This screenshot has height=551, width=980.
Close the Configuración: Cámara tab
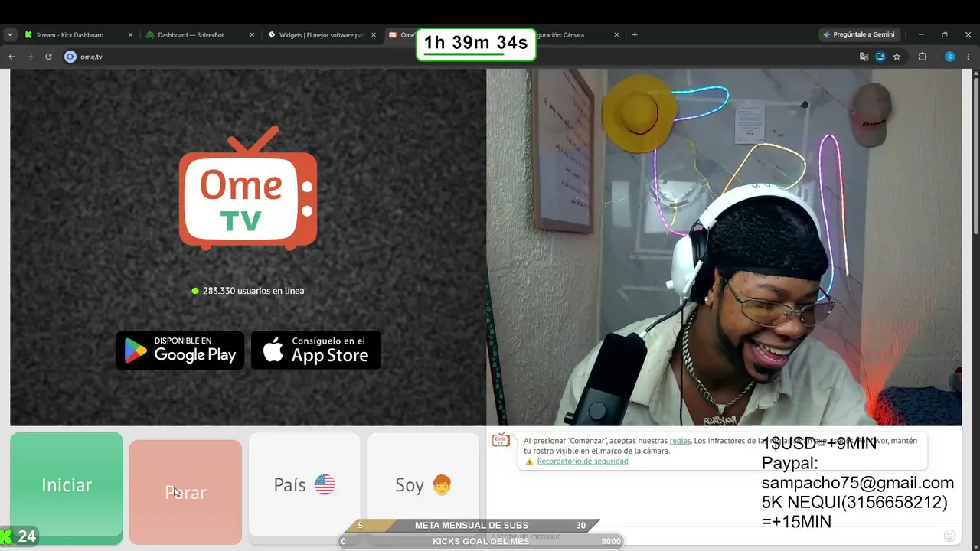pos(616,34)
